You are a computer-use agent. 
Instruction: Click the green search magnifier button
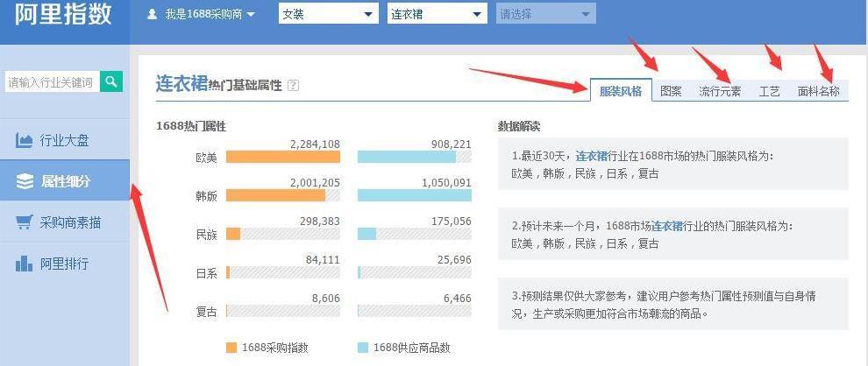coord(111,81)
